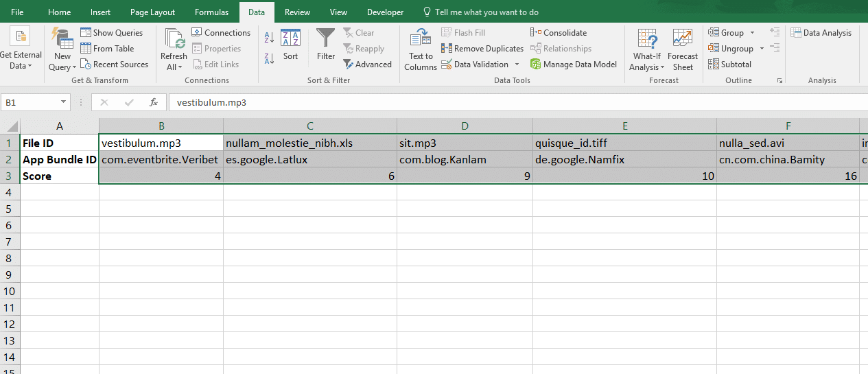Click Tell me what you want to do
Viewport: 868px width, 374px height.
point(480,12)
